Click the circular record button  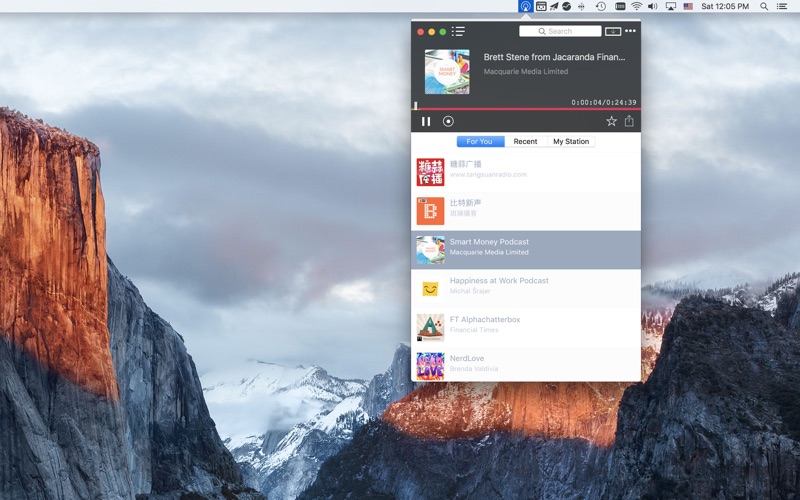pyautogui.click(x=448, y=121)
